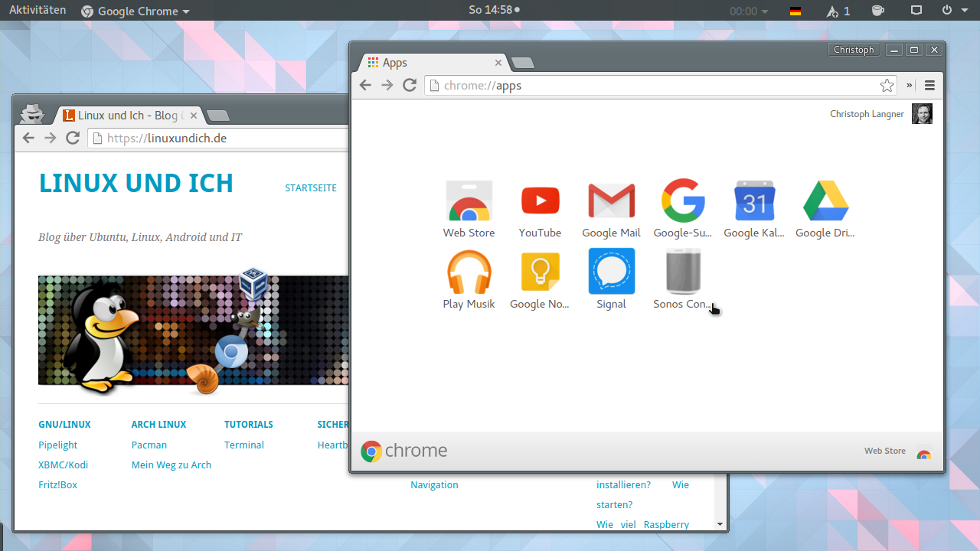Image resolution: width=980 pixels, height=551 pixels.
Task: Click the Web Store icon in the footer
Action: click(924, 453)
